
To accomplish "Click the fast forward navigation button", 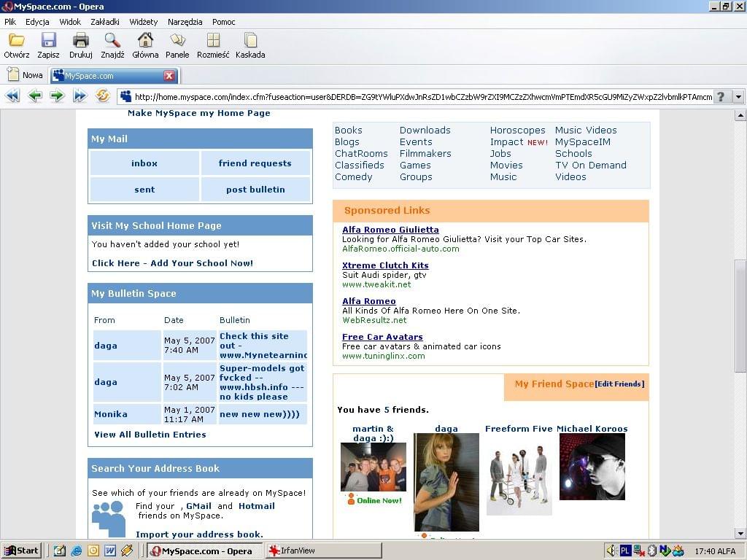I will [80, 96].
